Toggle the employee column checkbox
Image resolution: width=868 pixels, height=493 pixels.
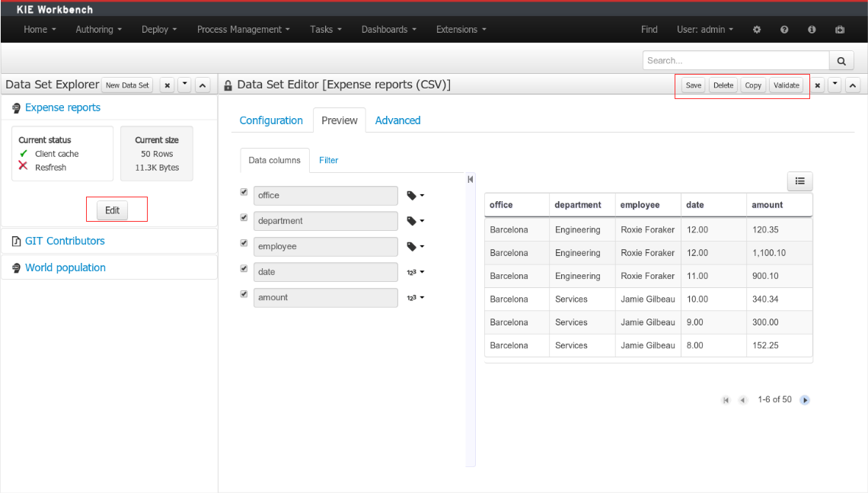[244, 243]
